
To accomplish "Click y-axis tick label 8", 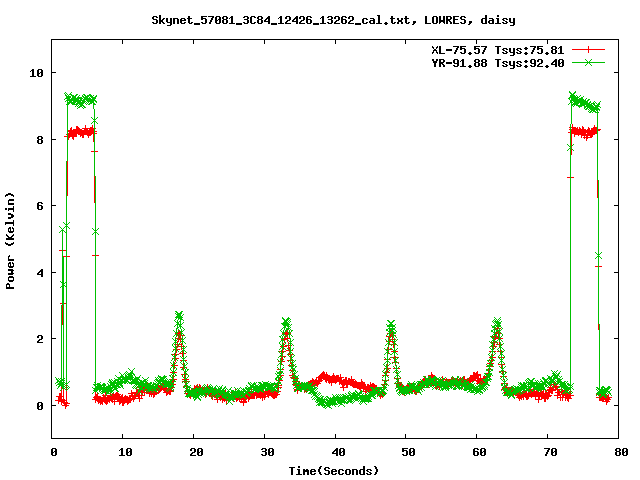I will 40,140.
